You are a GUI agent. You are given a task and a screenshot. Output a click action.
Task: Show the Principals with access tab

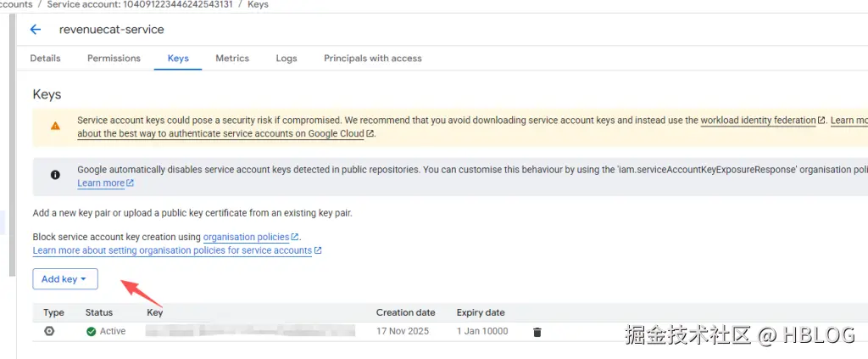(372, 59)
